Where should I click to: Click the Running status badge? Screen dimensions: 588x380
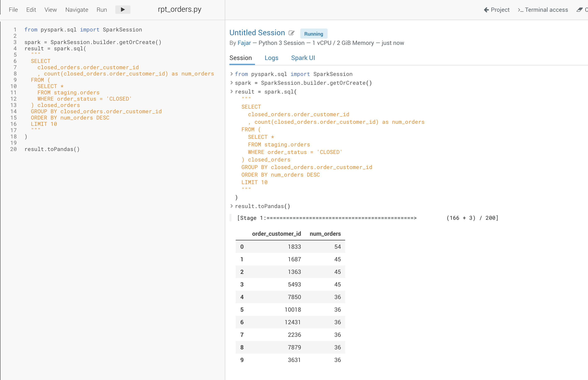(313, 34)
